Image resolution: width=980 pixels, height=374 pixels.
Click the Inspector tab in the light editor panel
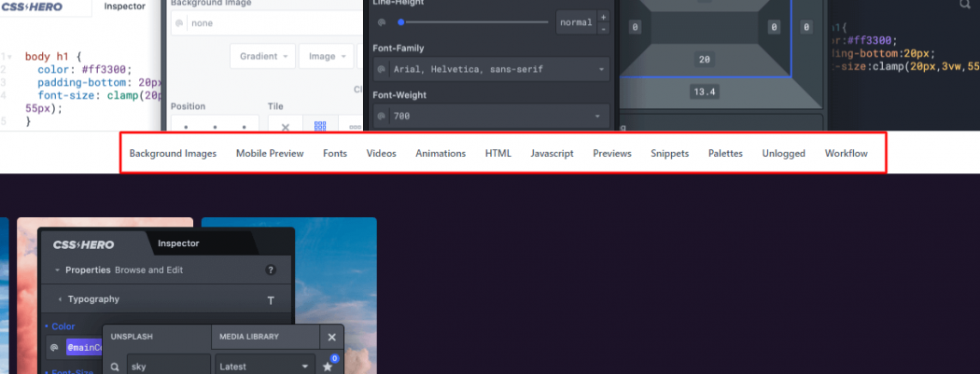click(124, 7)
